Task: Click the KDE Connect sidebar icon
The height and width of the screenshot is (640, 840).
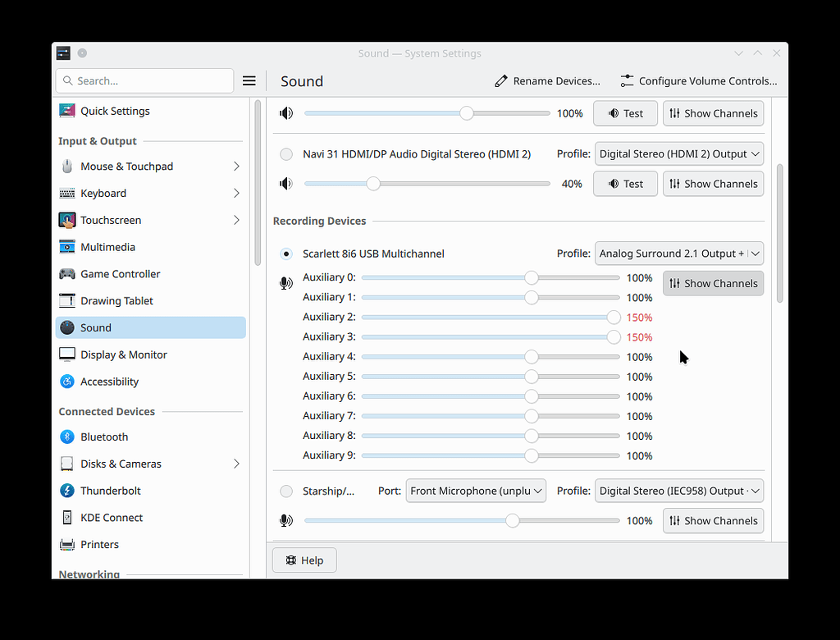Action: tap(66, 517)
